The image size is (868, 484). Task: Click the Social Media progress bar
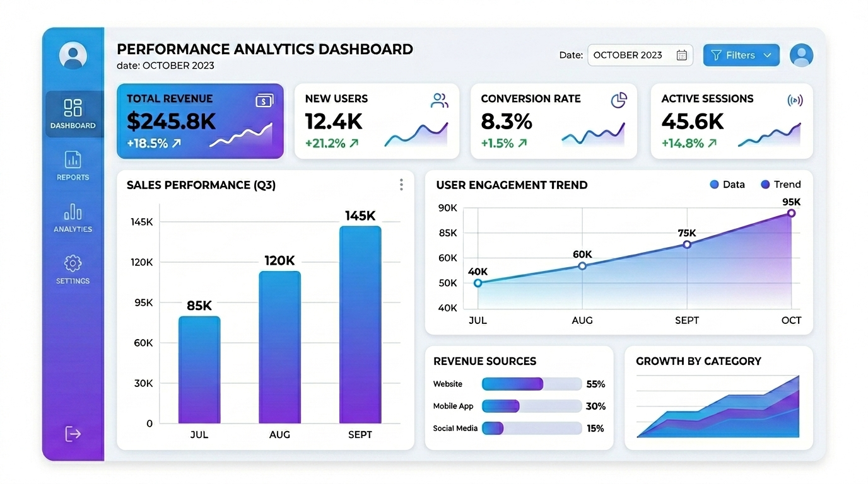coord(532,429)
